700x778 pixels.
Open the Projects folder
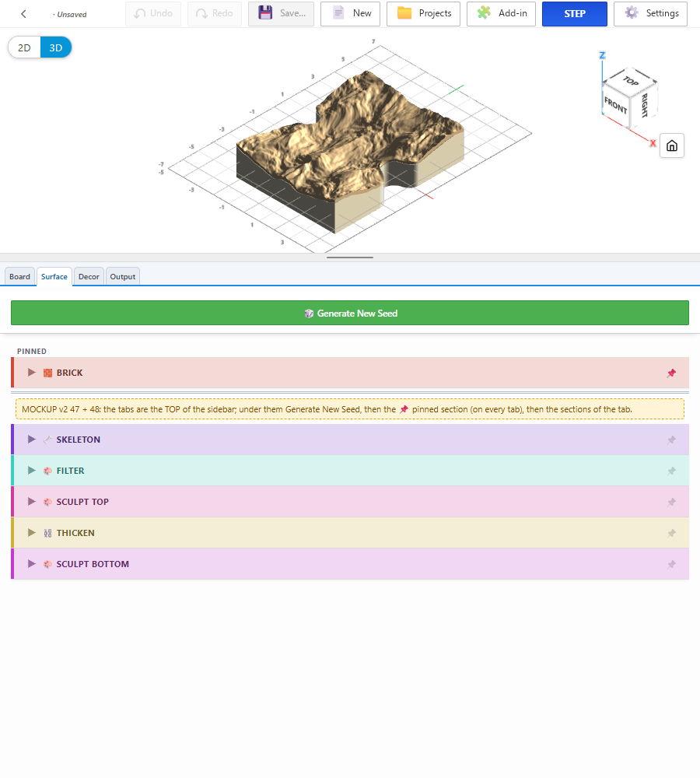(x=423, y=13)
